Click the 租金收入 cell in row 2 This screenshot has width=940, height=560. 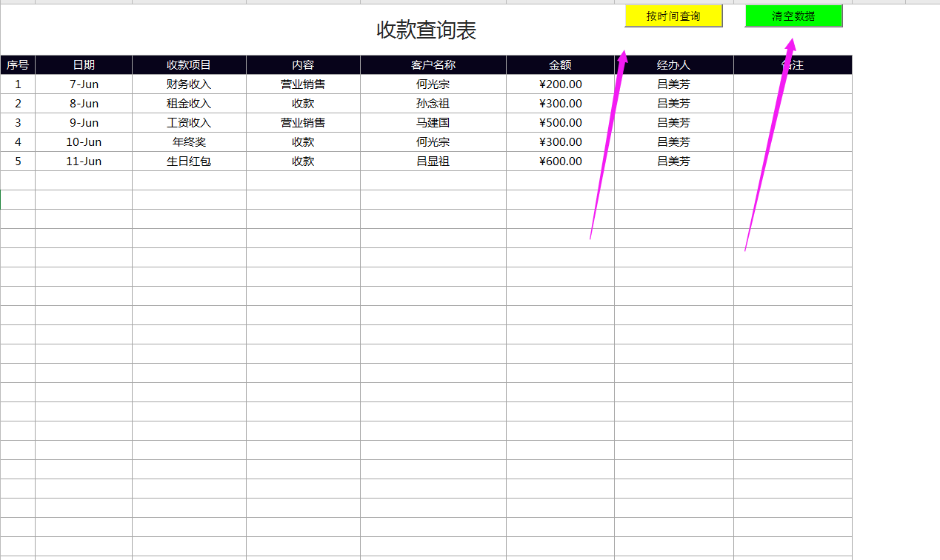188,103
